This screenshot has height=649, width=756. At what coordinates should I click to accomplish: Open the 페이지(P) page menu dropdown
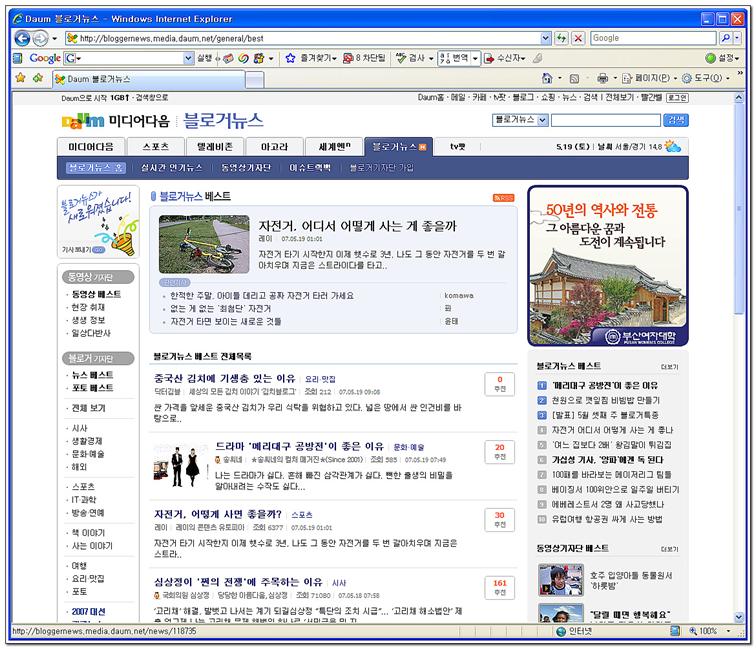675,78
